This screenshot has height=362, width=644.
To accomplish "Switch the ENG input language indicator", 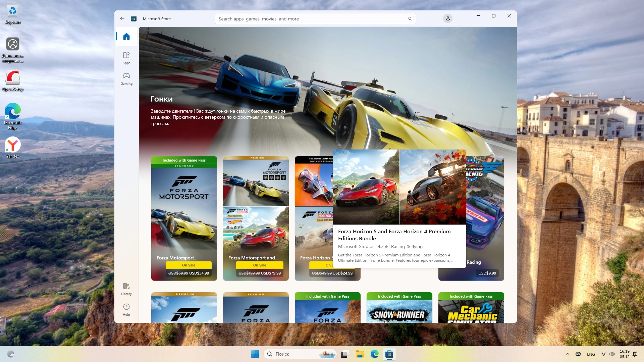I will 591,354.
